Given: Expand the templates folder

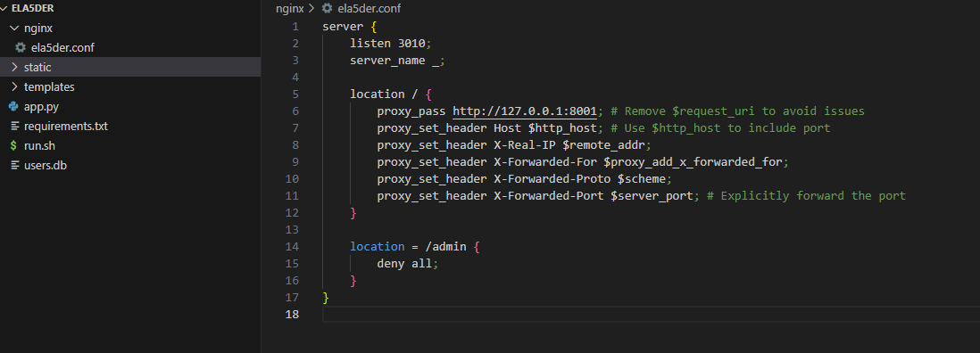Looking at the screenshot, I should 15,86.
